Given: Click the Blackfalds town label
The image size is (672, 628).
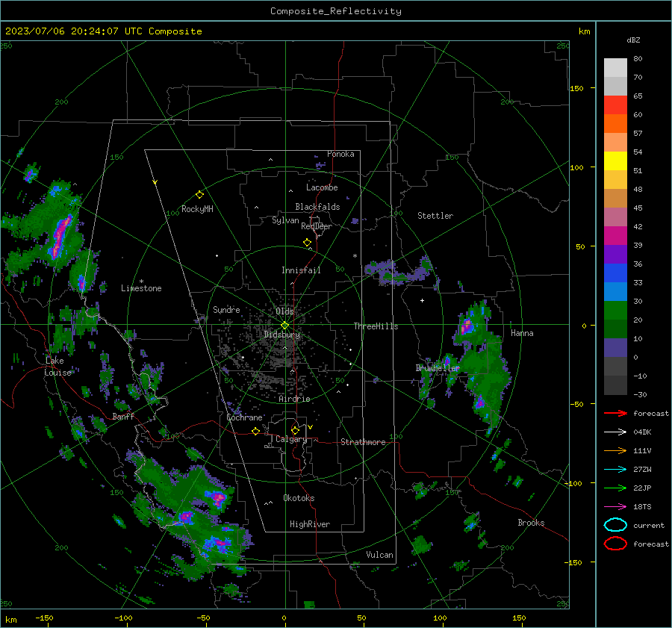Looking at the screenshot, I should 317,207.
